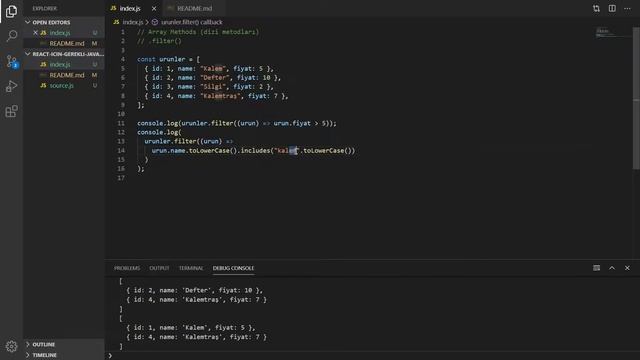Switch to the README.md editor tab

pos(194,8)
